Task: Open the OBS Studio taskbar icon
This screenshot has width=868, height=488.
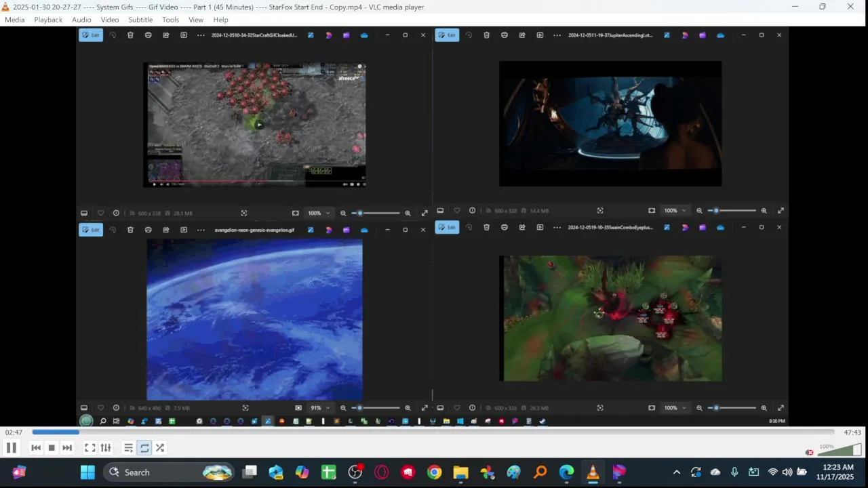Action: point(355,472)
